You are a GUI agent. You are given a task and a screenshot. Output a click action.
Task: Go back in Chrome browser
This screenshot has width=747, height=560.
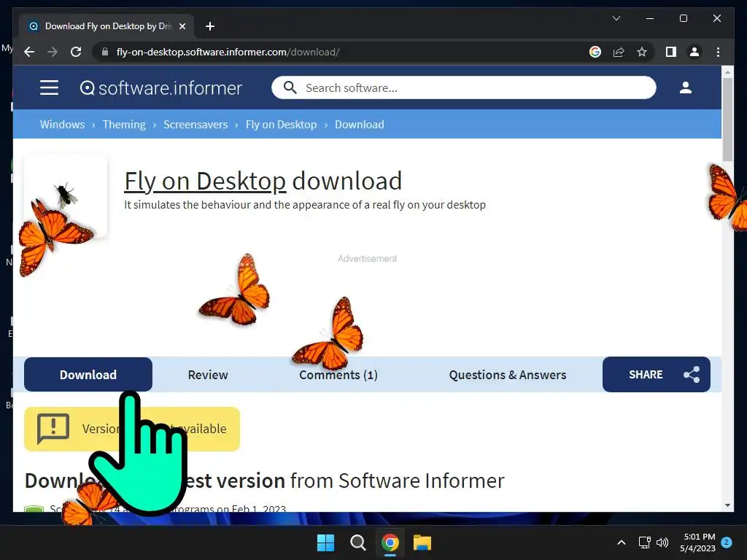29,52
